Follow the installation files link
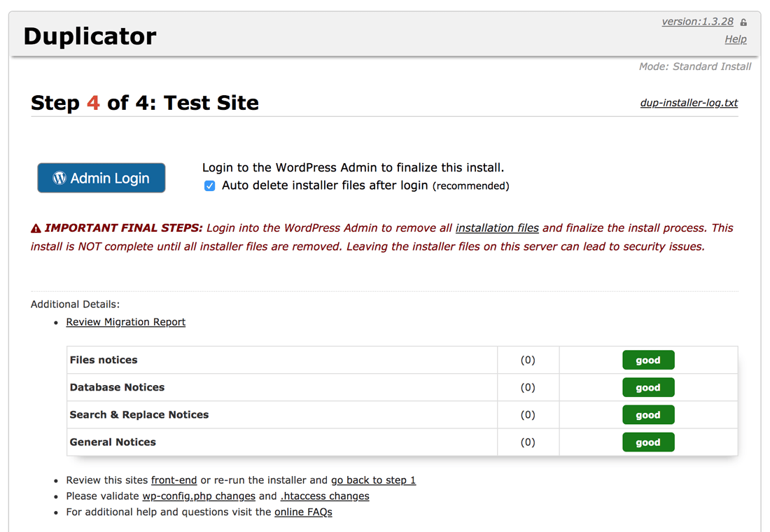 [497, 228]
